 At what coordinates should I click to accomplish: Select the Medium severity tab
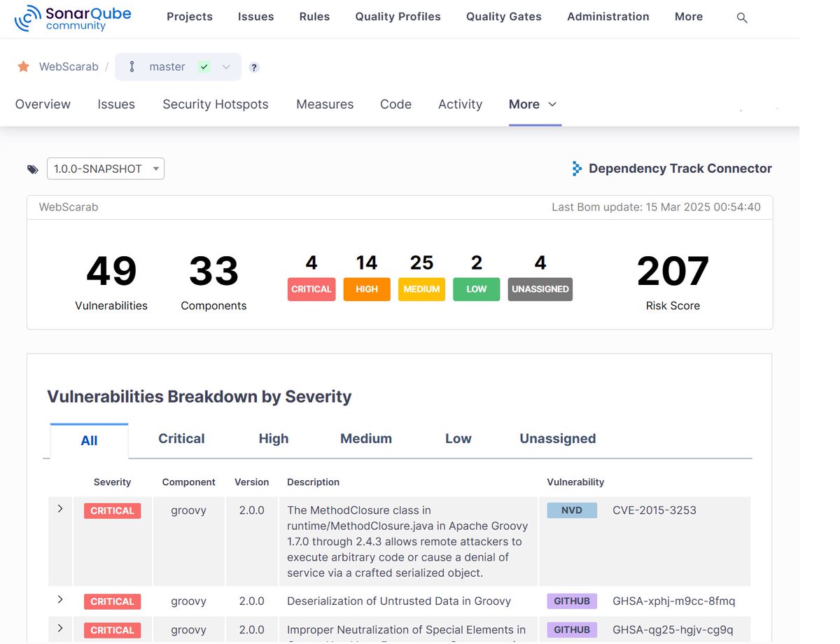coord(366,439)
